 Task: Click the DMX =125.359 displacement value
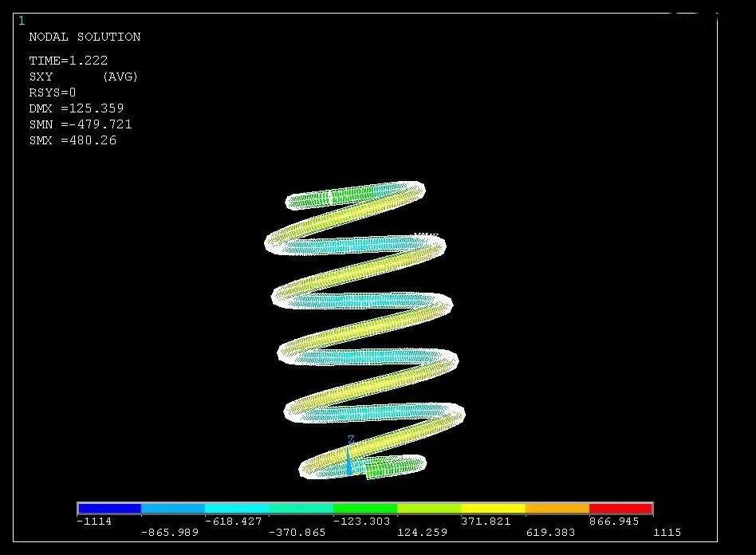[77, 108]
